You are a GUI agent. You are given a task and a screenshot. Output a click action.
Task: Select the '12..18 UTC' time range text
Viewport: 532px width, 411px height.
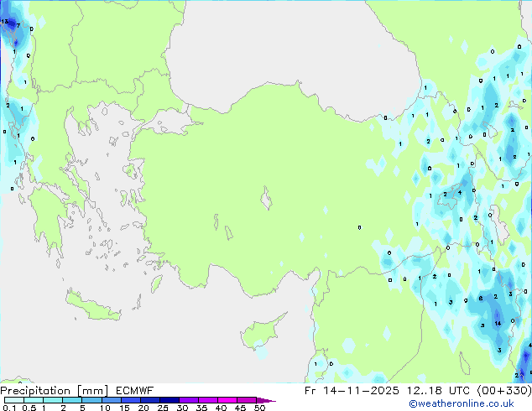click(x=438, y=391)
